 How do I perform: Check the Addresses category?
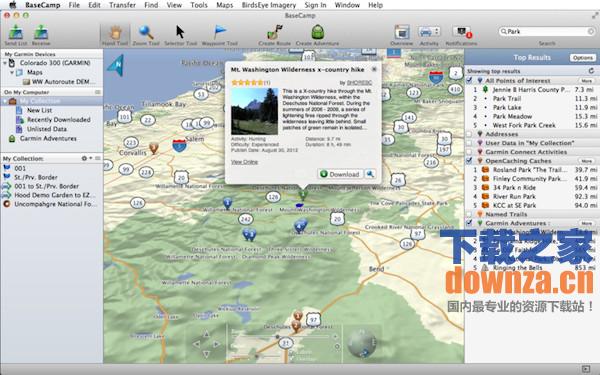tap(469, 134)
